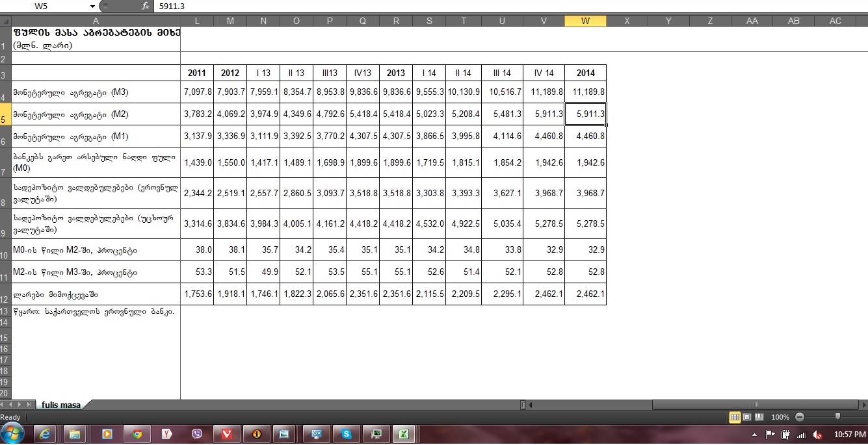Adjust the zoom slider handle
The height and width of the screenshot is (445, 868).
click(x=837, y=416)
